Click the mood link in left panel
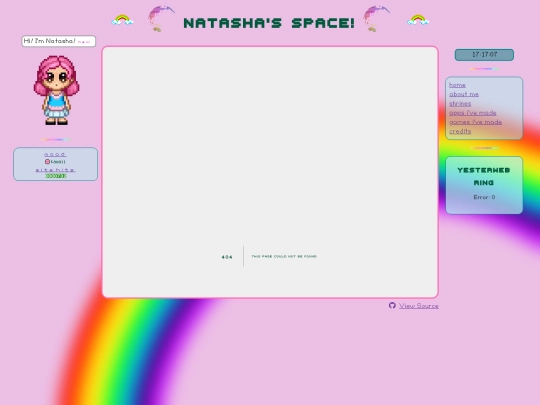The image size is (540, 405). click(55, 154)
